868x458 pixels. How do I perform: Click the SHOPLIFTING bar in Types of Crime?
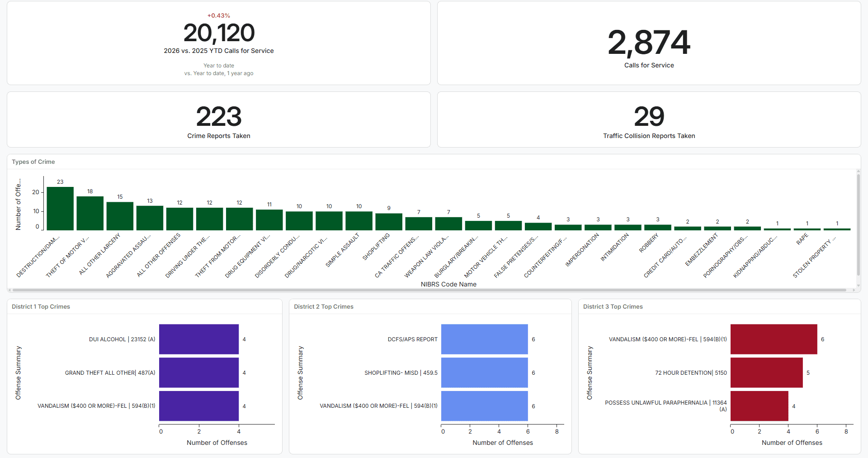coord(389,222)
